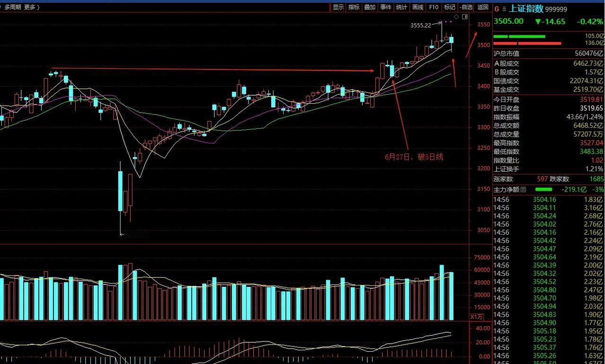Click the red sell volume bar 136.0亿
This screenshot has height=364, width=605.
527,43
